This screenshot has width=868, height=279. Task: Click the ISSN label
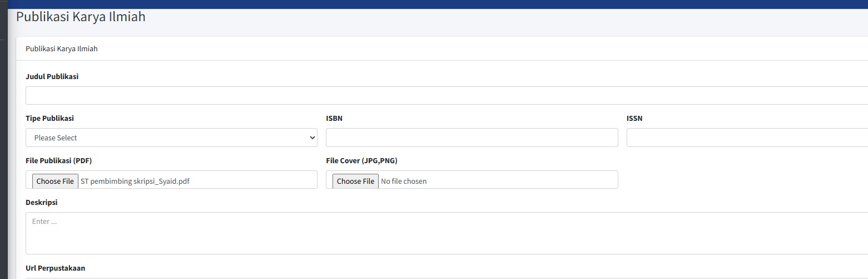coord(634,118)
